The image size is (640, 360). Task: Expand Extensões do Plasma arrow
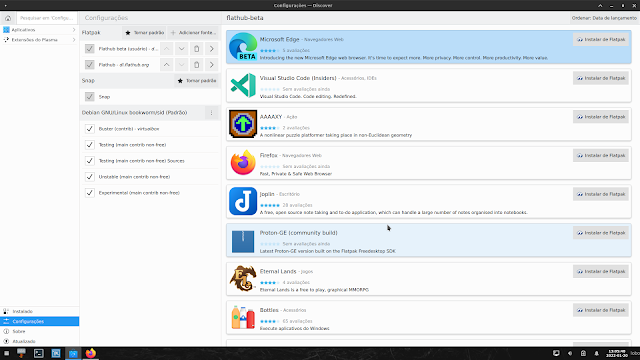coord(74,40)
